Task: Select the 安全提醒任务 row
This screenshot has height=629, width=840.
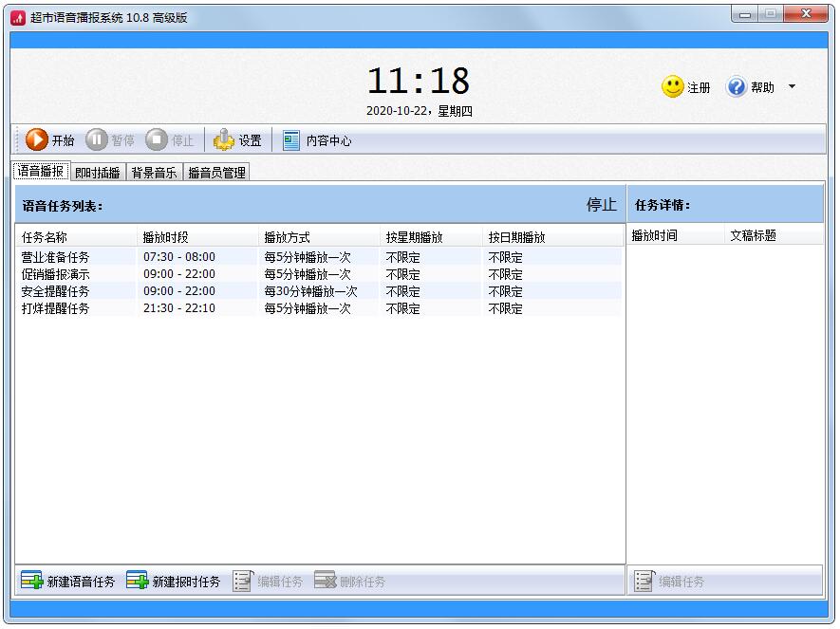Action: click(x=320, y=291)
